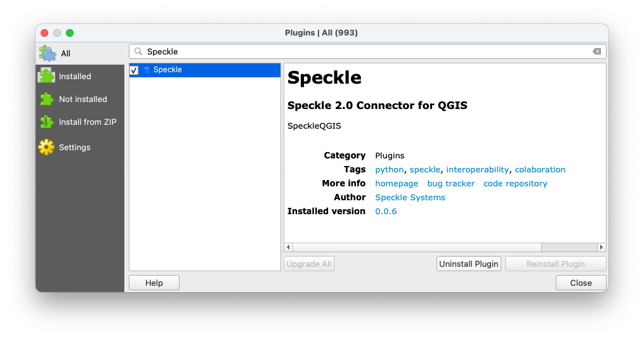Click the colaboration tag link
The width and height of the screenshot is (644, 339).
click(540, 170)
